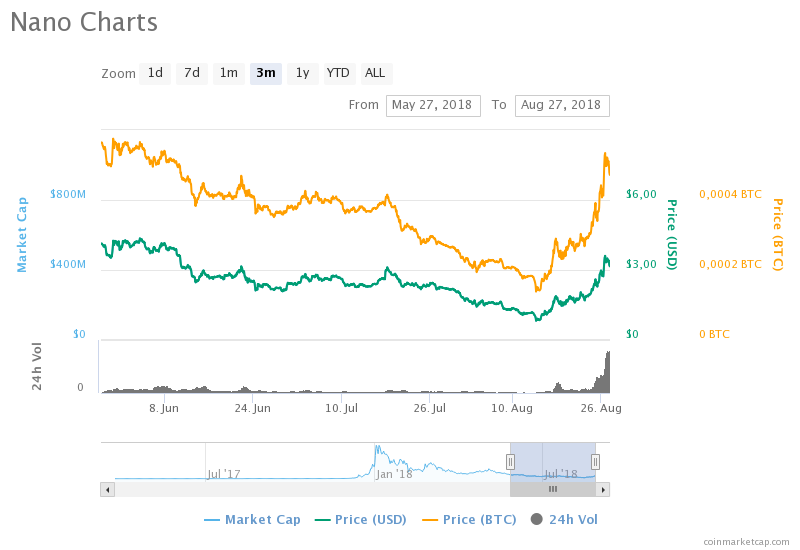Screen dimensions: 800x550
Task: Open the coinmarketcap.com credit link
Action: pyautogui.click(x=746, y=542)
